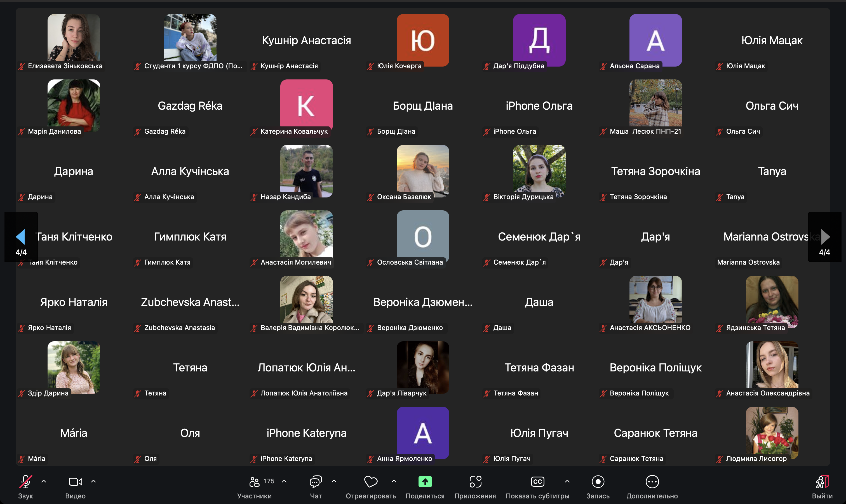Screen dimensions: 846x504
Task: Go to next gallery page with right arrow
Action: click(x=825, y=237)
